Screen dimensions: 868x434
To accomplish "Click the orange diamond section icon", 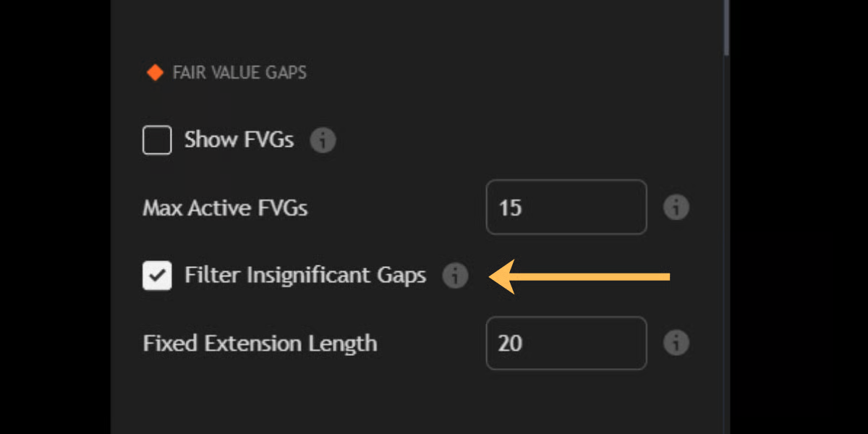I will tap(155, 73).
